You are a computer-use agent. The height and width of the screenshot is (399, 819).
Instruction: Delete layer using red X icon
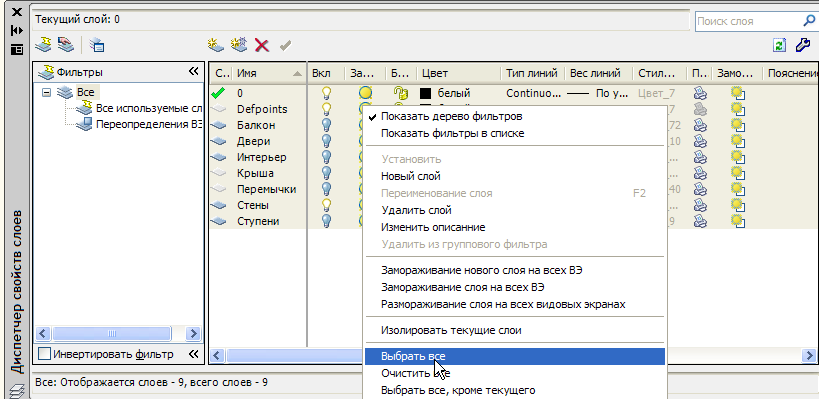tap(262, 45)
